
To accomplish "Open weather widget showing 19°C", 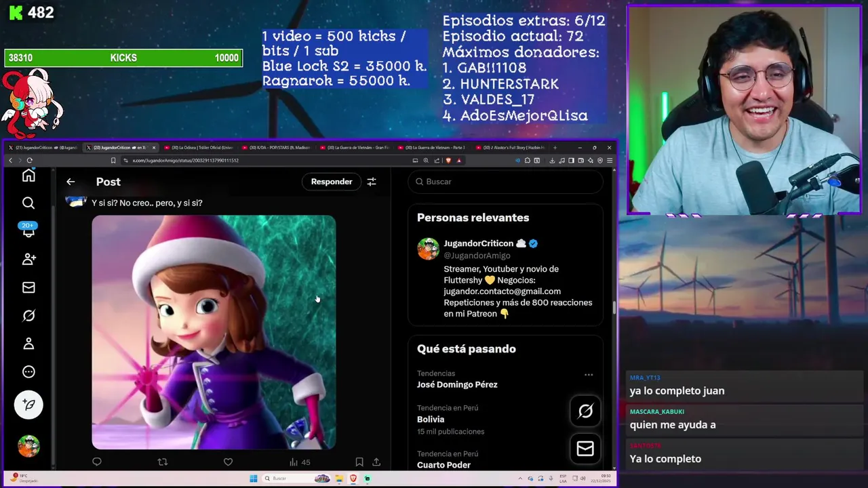I will 23,479.
